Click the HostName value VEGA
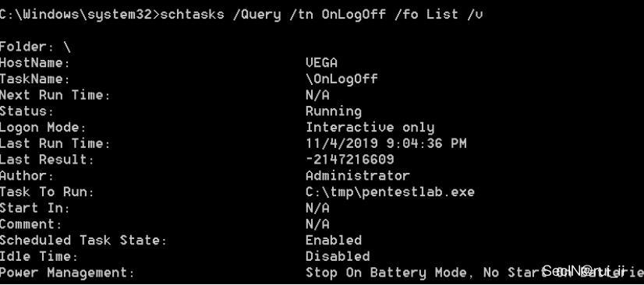644x285 pixels. pos(321,63)
